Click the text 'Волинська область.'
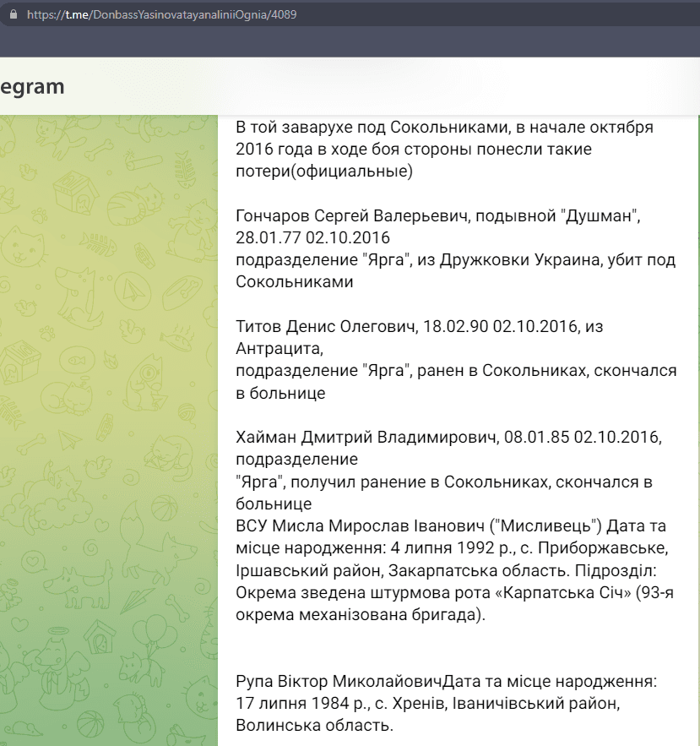The width and height of the screenshot is (700, 746). [314, 725]
